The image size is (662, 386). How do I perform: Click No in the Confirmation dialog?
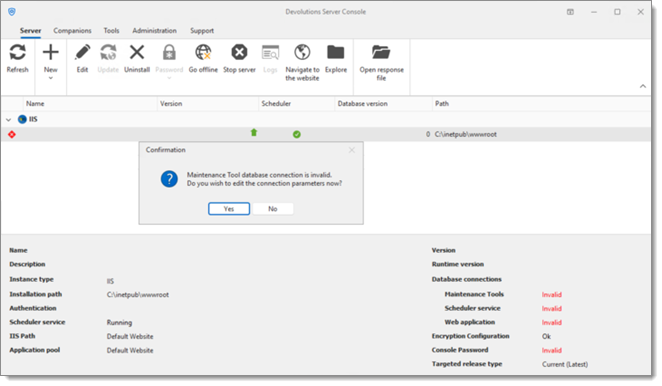click(273, 209)
